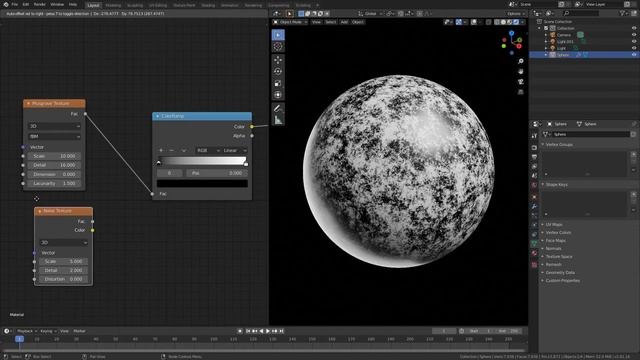Toggle viewport overlays button

tap(473, 22)
